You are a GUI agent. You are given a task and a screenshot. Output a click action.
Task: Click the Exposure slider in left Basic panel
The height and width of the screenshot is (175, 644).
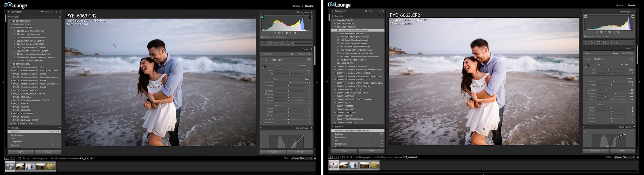(290, 83)
